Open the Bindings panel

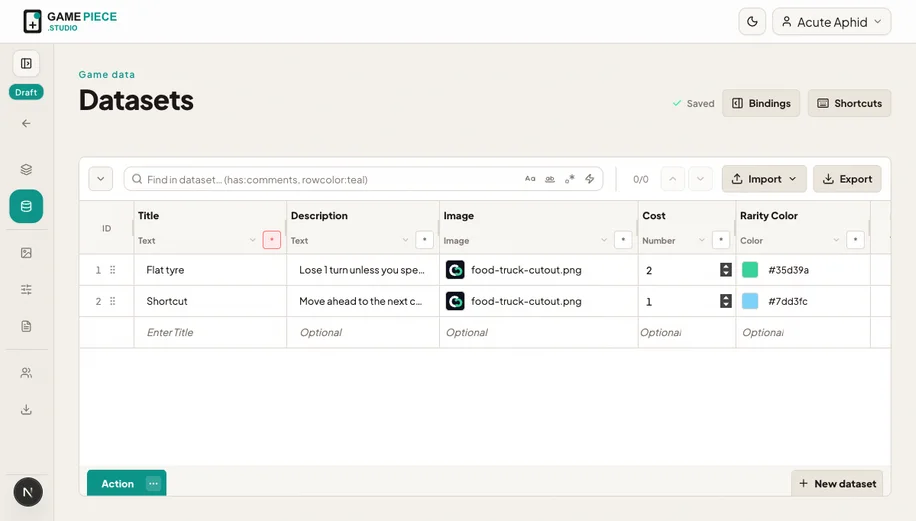[x=761, y=103]
